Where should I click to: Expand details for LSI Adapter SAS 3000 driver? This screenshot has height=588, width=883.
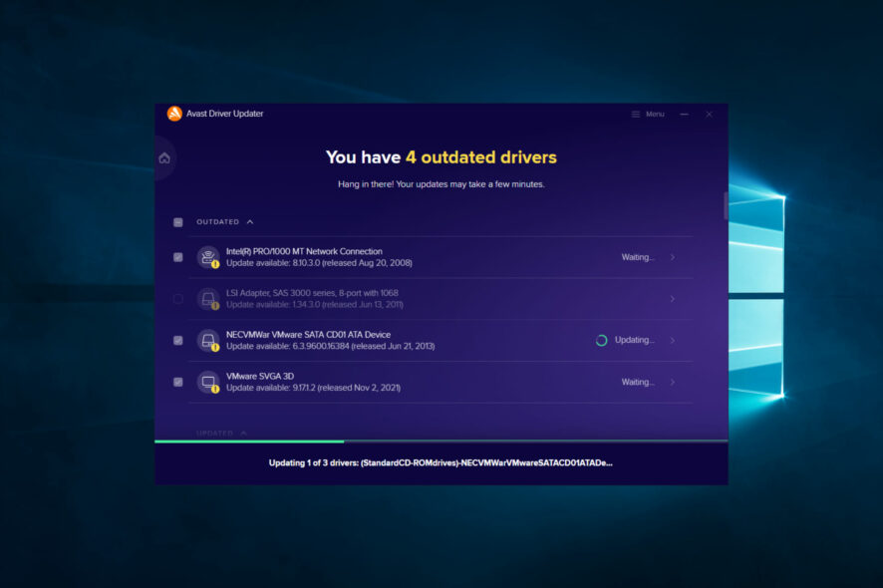pos(673,299)
